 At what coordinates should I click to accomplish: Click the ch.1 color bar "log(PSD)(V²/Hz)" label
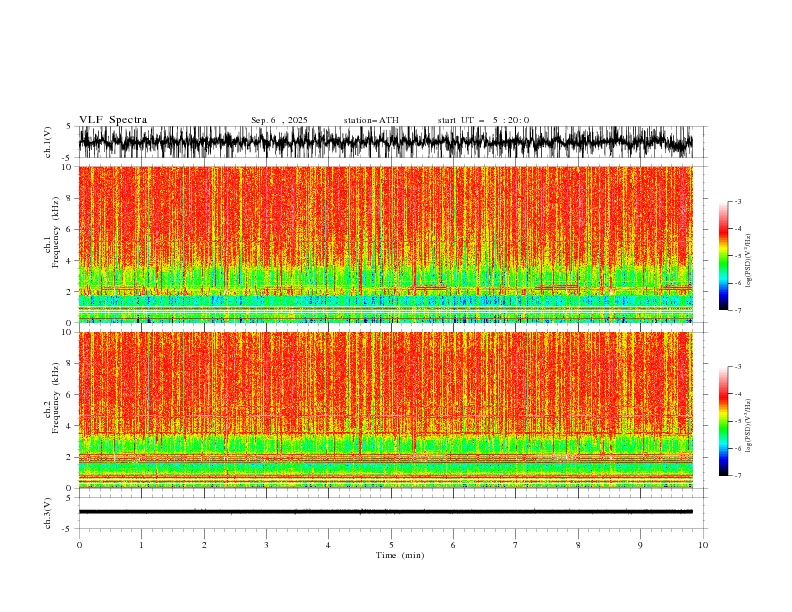coord(748,261)
